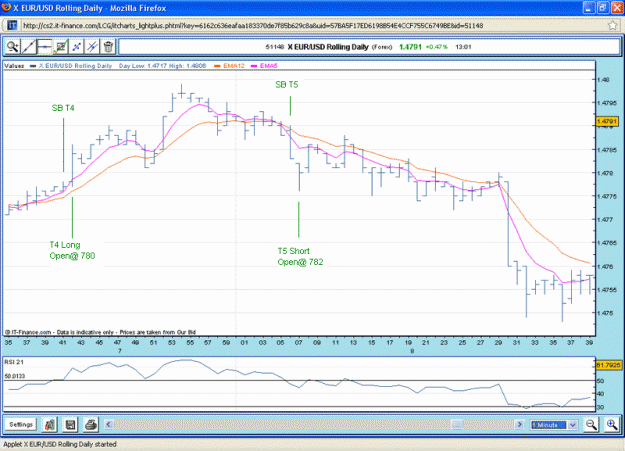Click the Open@ 782 annotation text

pyautogui.click(x=300, y=262)
